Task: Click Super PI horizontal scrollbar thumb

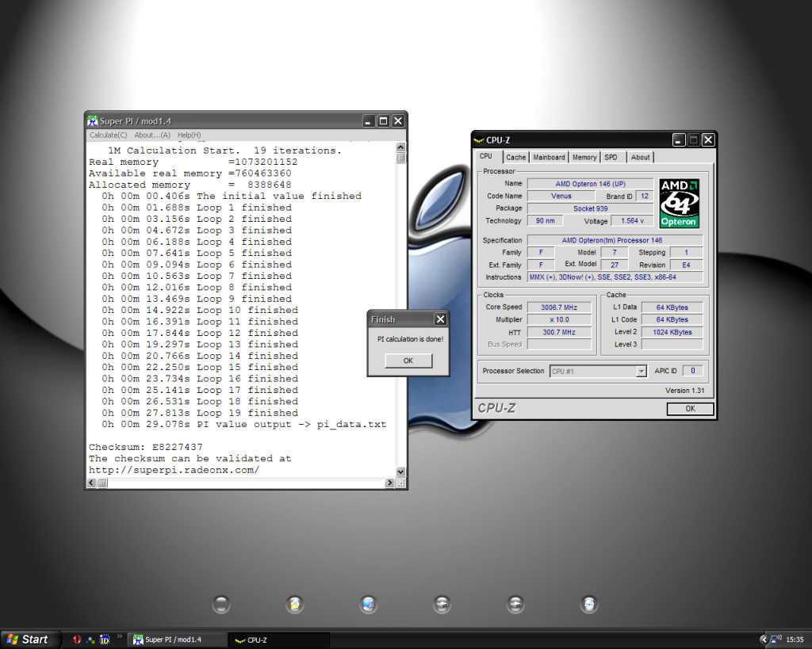Action: [x=102, y=483]
